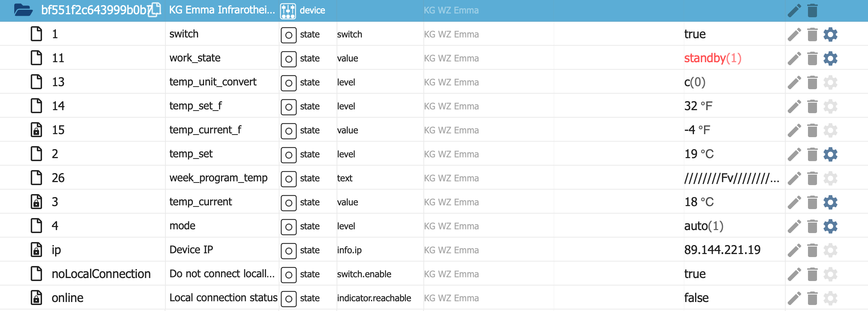868x311 pixels.
Task: Change the mode value auto(1)
Action: [x=704, y=226]
